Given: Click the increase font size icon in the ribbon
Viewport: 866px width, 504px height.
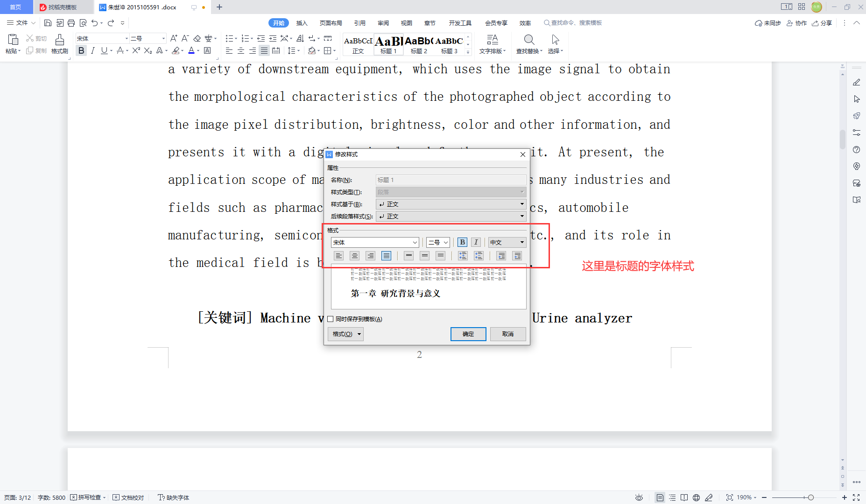Looking at the screenshot, I should point(174,38).
